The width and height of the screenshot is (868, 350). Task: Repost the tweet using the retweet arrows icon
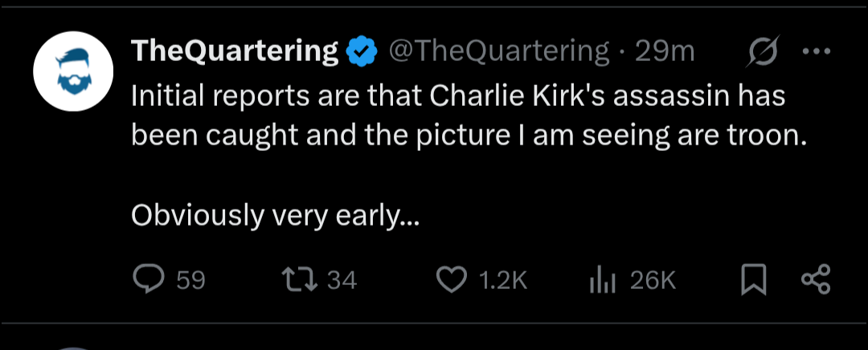tap(300, 279)
